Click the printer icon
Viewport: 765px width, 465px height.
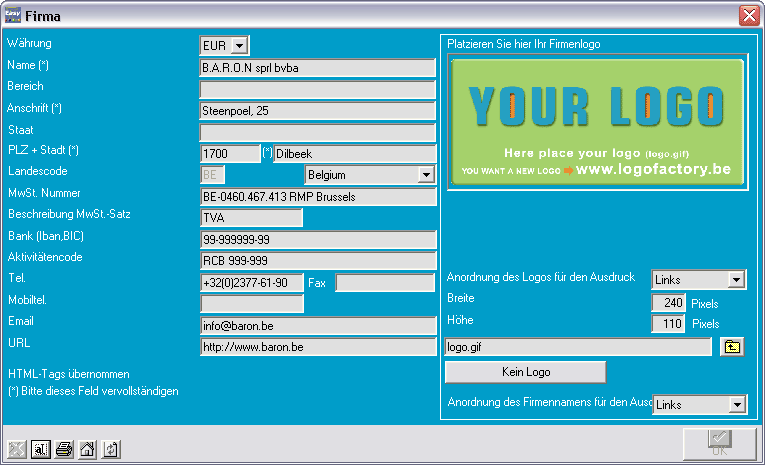point(64,449)
